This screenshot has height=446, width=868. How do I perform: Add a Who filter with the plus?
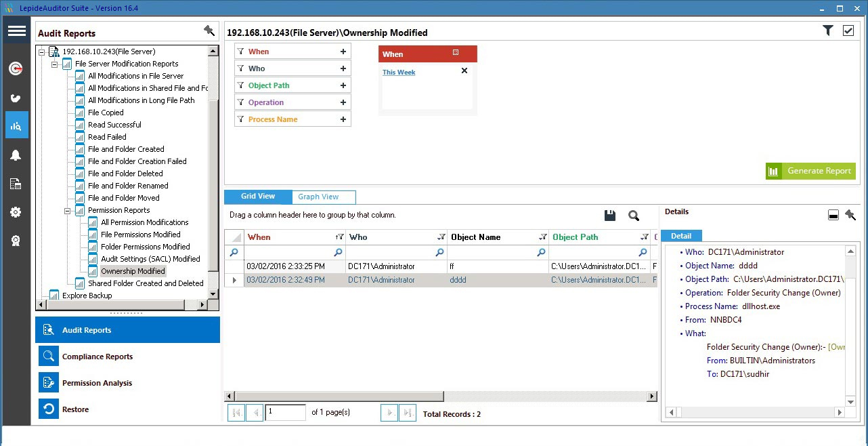(x=343, y=68)
